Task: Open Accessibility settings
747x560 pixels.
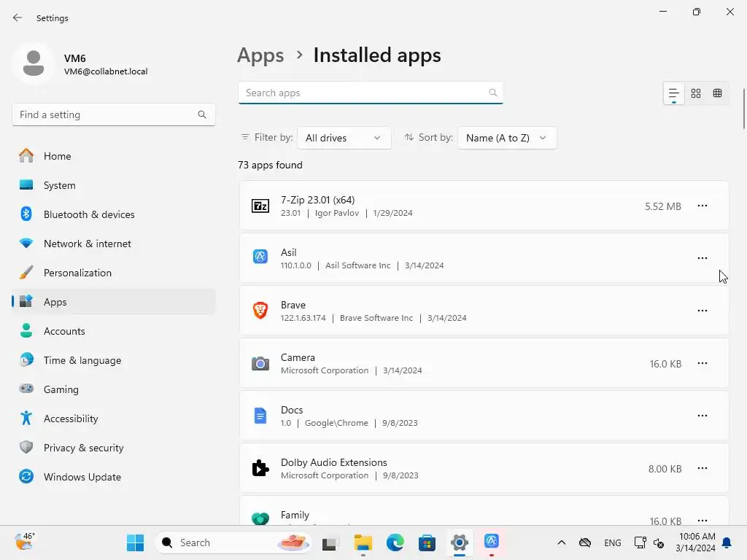Action: click(x=114, y=419)
